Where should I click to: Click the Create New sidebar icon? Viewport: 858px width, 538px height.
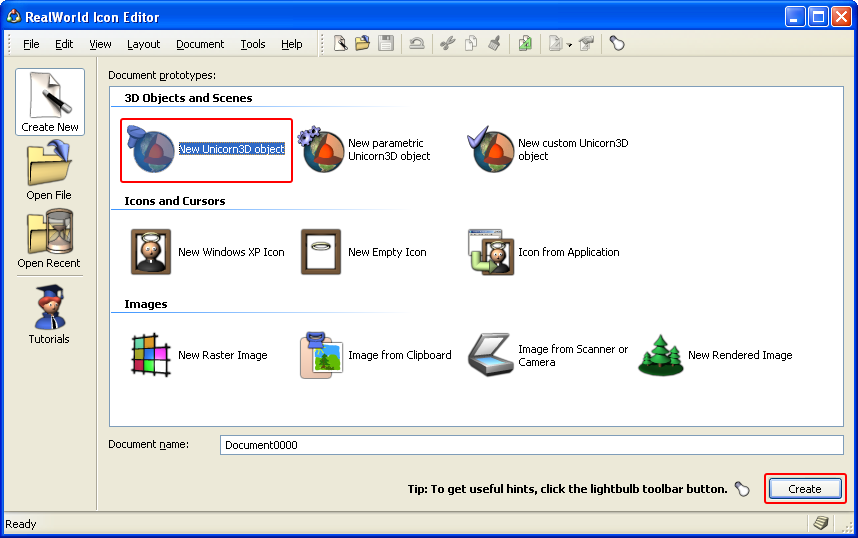click(50, 102)
